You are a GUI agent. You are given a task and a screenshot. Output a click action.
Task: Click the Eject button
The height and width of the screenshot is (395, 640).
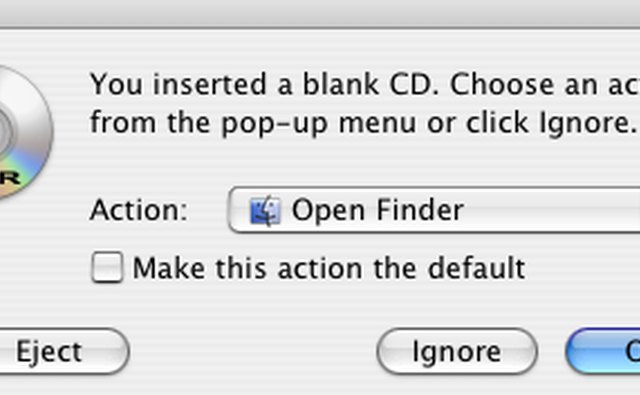pos(61,351)
